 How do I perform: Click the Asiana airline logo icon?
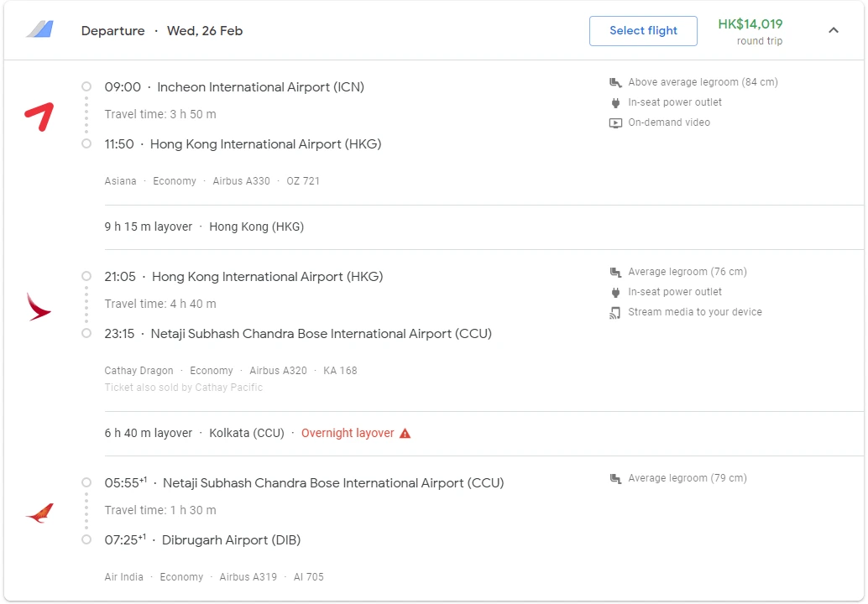pyautogui.click(x=39, y=117)
